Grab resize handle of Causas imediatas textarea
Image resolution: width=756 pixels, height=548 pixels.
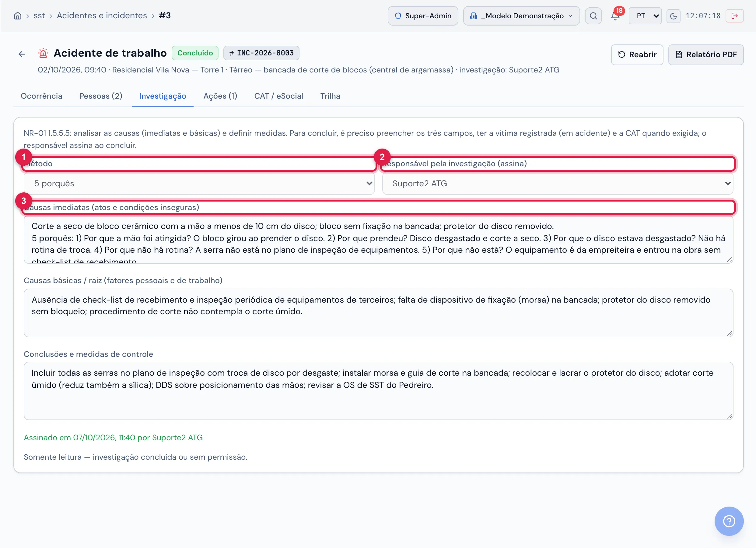pos(729,260)
